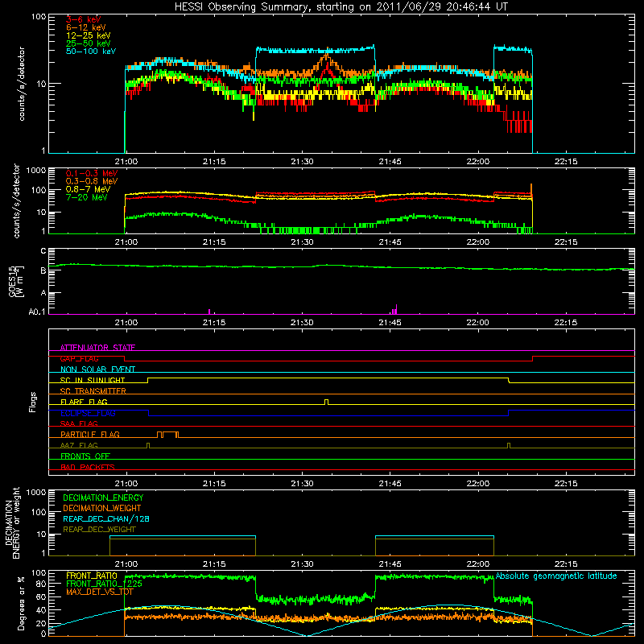Screen dimensions: 644x644
Task: Click the 21:45 tick label under MeV panel
Action: 390,242
